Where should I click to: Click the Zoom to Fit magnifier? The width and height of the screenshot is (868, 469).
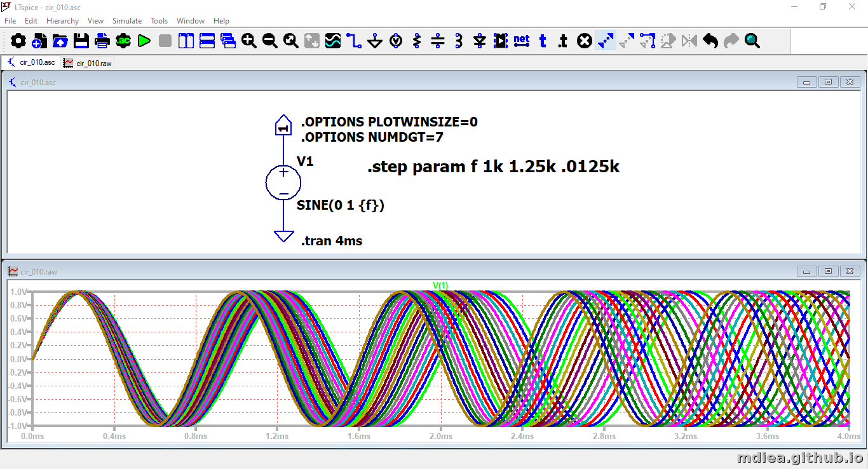291,41
